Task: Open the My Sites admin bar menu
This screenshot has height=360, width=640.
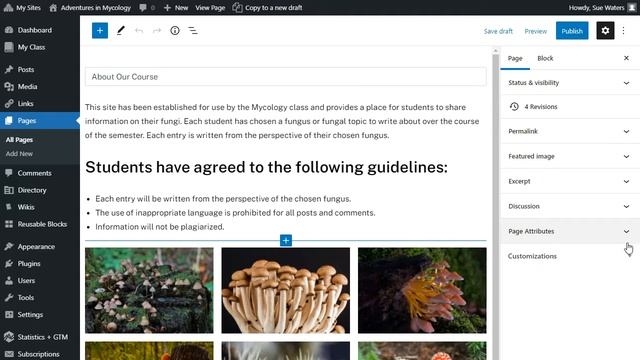Action: coord(22,7)
